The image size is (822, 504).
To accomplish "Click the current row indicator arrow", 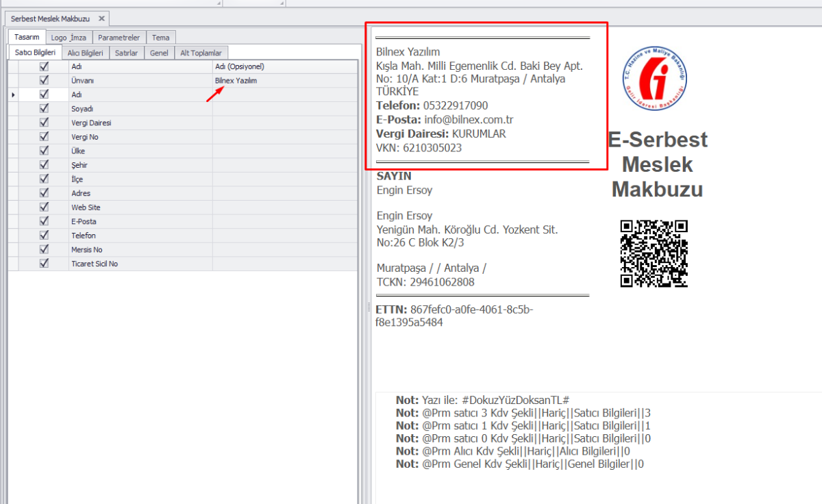I will coord(13,94).
